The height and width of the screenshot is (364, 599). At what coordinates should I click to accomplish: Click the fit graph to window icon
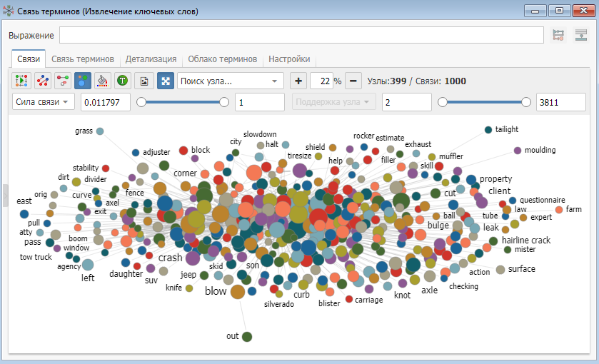(165, 81)
